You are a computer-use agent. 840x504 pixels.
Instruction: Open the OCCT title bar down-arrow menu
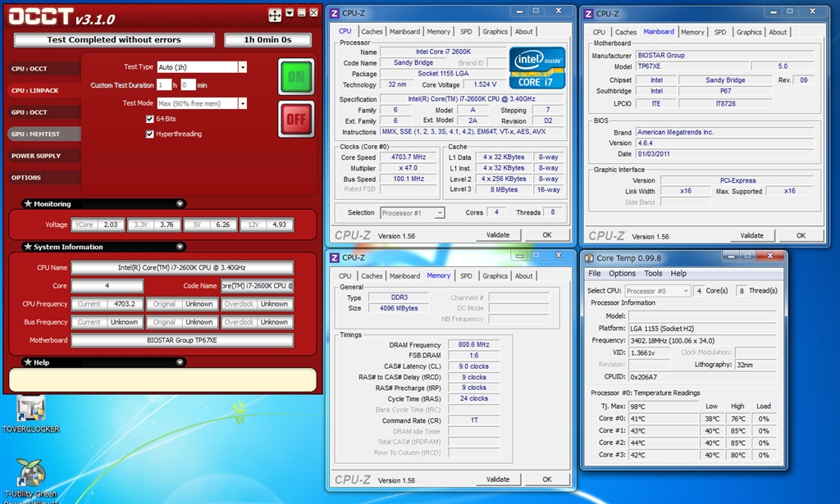click(290, 13)
